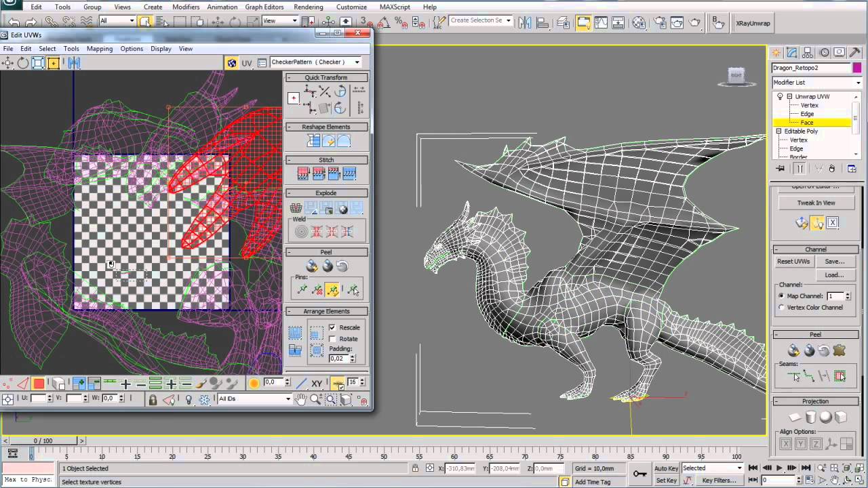Enable the Rotate checkbox in Arrange Elements
The width and height of the screenshot is (868, 488).
tap(332, 338)
